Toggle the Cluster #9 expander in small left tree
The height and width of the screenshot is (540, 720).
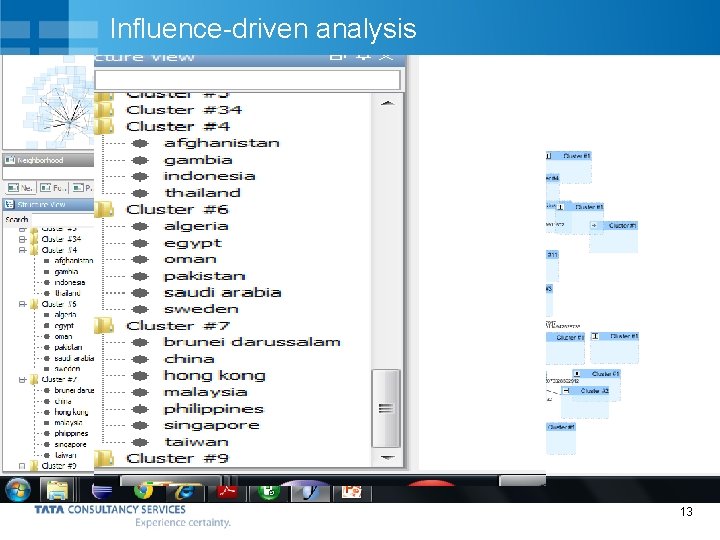(x=22, y=466)
